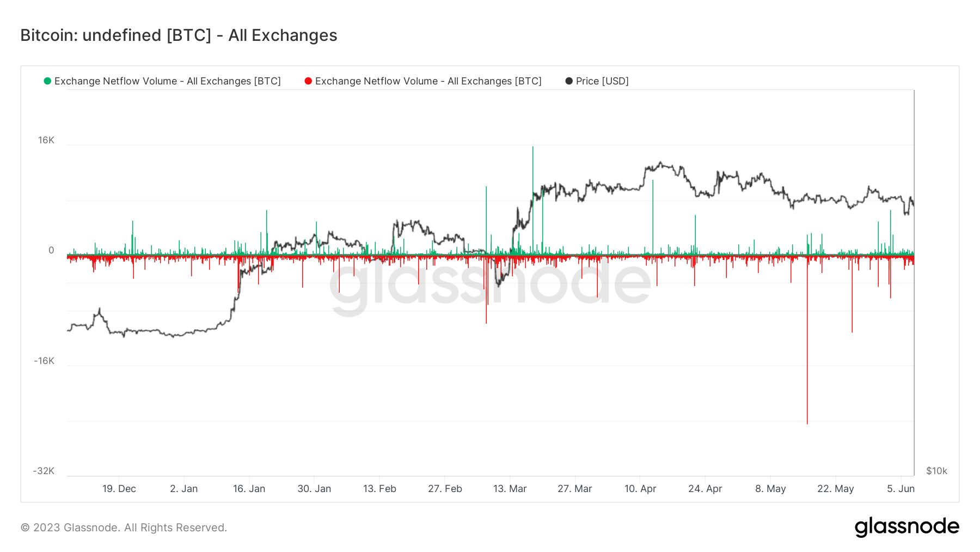The height and width of the screenshot is (552, 980).
Task: Click the '0' y-axis label
Action: pyautogui.click(x=51, y=251)
